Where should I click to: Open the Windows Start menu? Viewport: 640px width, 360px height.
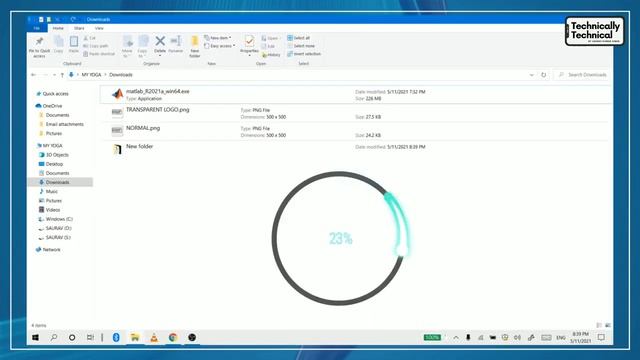point(36,338)
